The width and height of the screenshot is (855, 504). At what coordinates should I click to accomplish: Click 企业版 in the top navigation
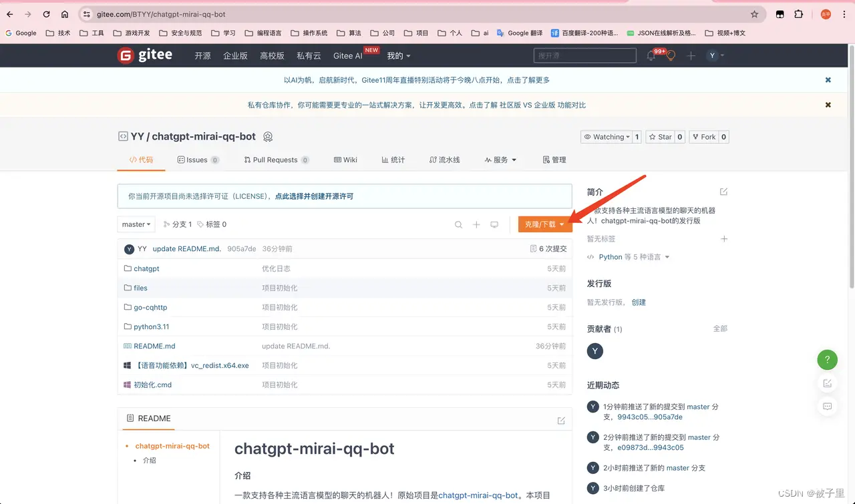tap(235, 56)
